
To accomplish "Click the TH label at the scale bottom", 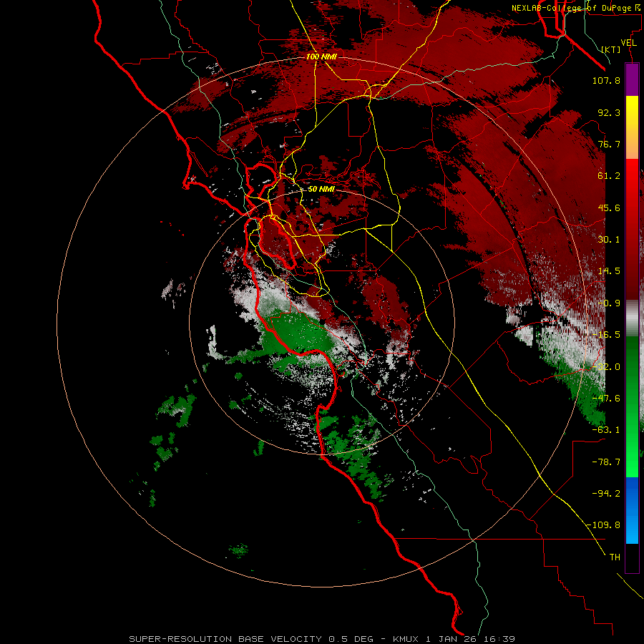I will (x=615, y=557).
